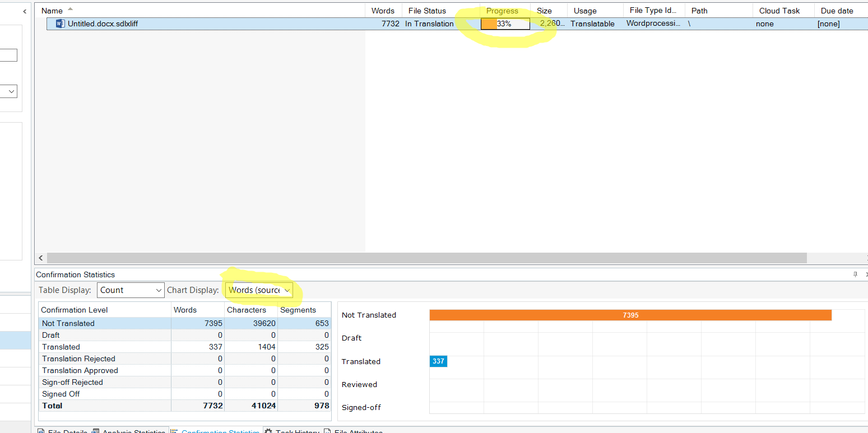868x433 pixels.
Task: Click the In Translation status cell
Action: tap(429, 24)
